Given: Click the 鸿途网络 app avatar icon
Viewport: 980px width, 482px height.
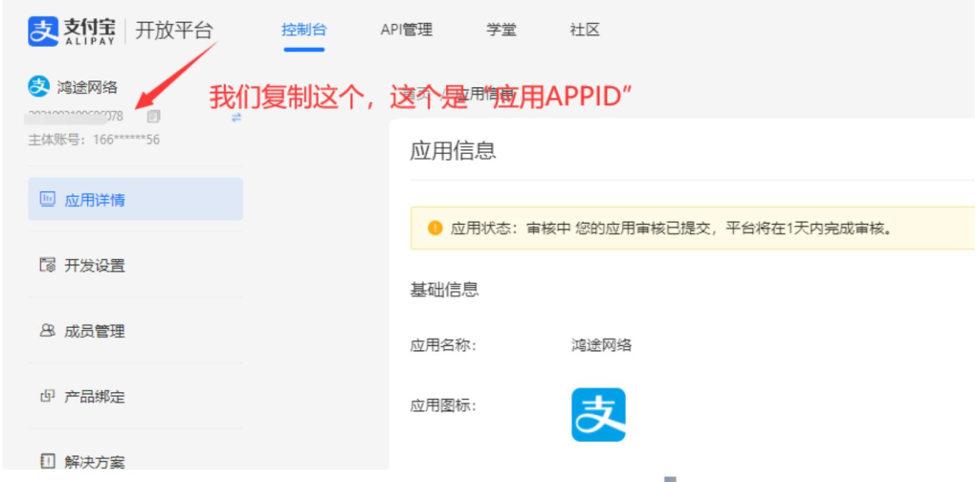Looking at the screenshot, I should click(x=38, y=87).
